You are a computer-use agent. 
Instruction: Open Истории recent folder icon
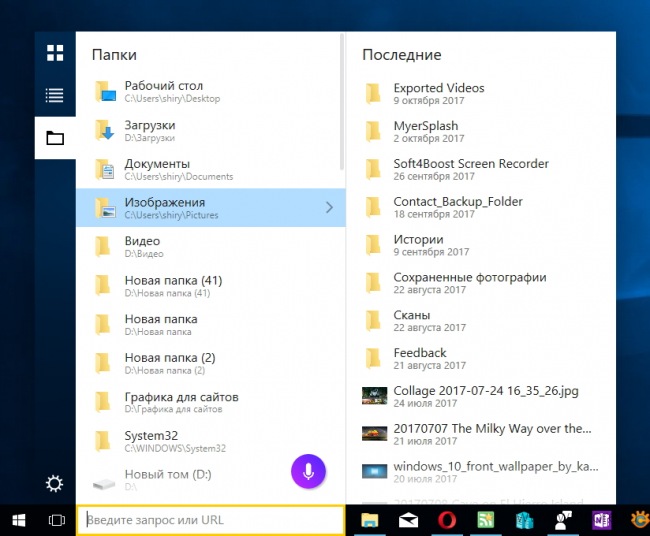pos(373,245)
